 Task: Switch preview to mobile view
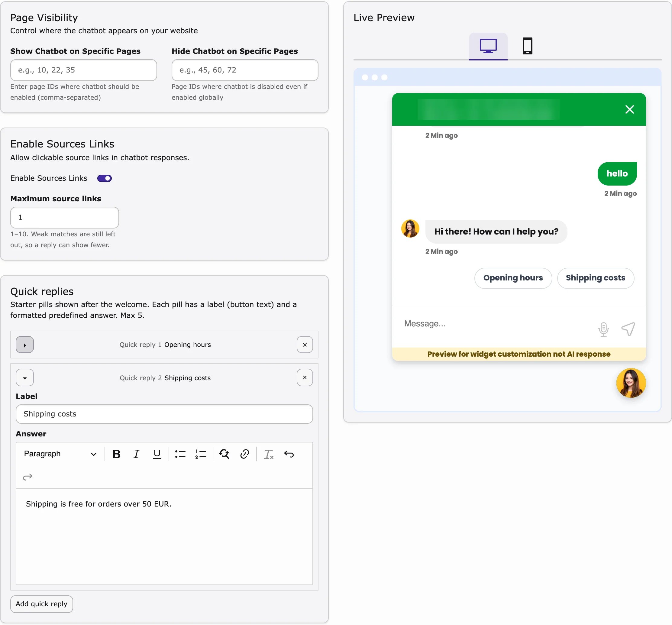527,46
